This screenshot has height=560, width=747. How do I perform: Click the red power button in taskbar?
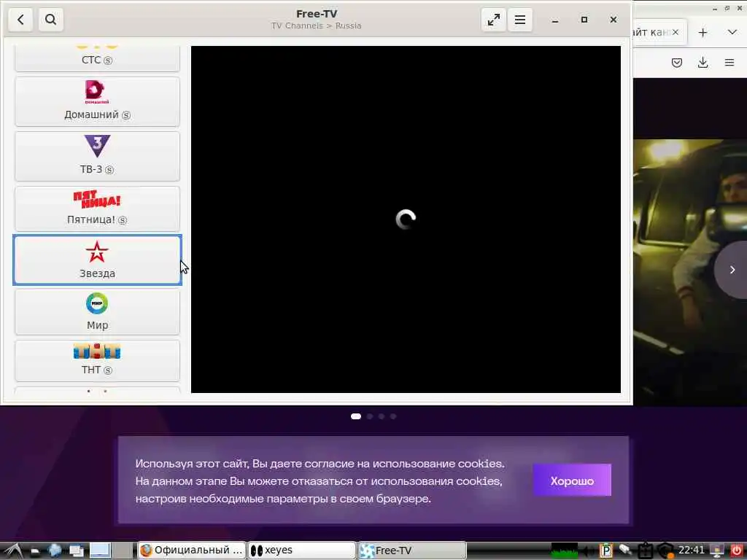click(x=737, y=551)
